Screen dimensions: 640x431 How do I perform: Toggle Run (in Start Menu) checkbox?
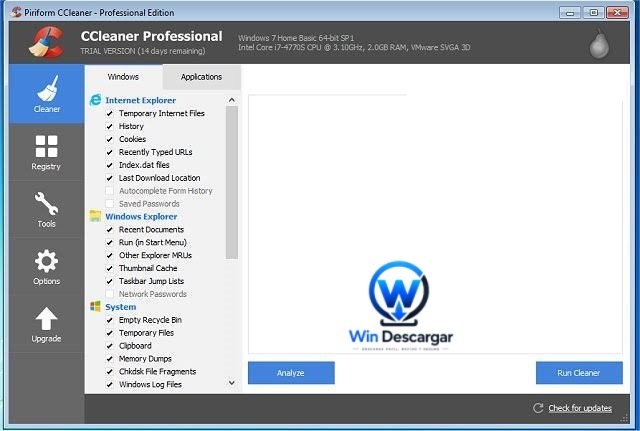(x=109, y=242)
